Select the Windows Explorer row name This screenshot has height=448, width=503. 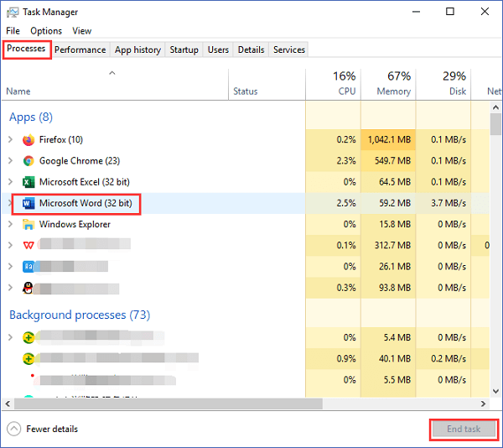(75, 224)
